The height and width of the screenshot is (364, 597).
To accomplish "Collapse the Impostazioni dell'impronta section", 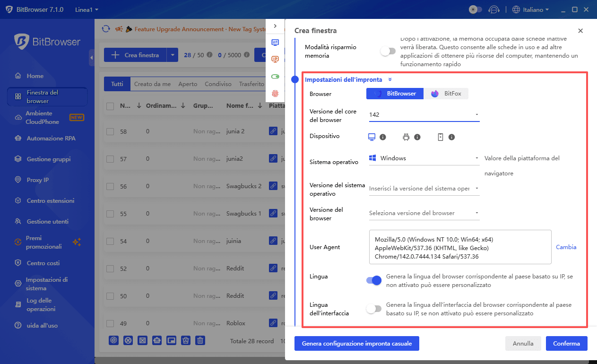I will click(390, 80).
